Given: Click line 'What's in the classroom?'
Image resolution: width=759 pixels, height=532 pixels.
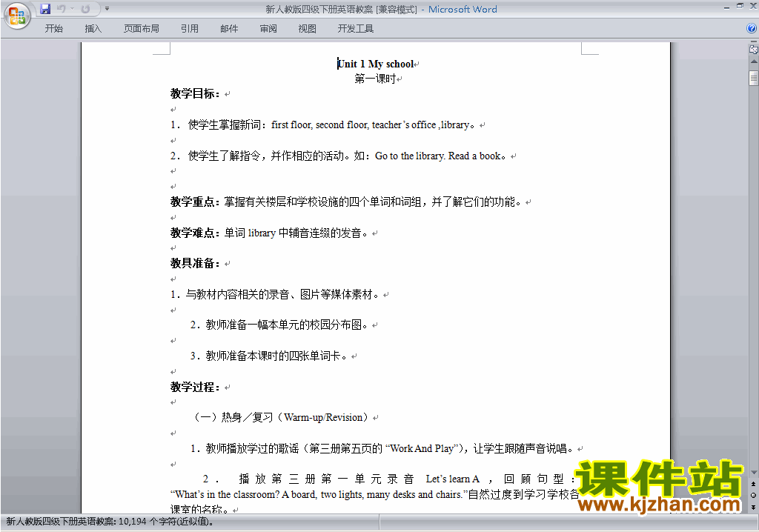Looking at the screenshot, I should tap(374, 494).
